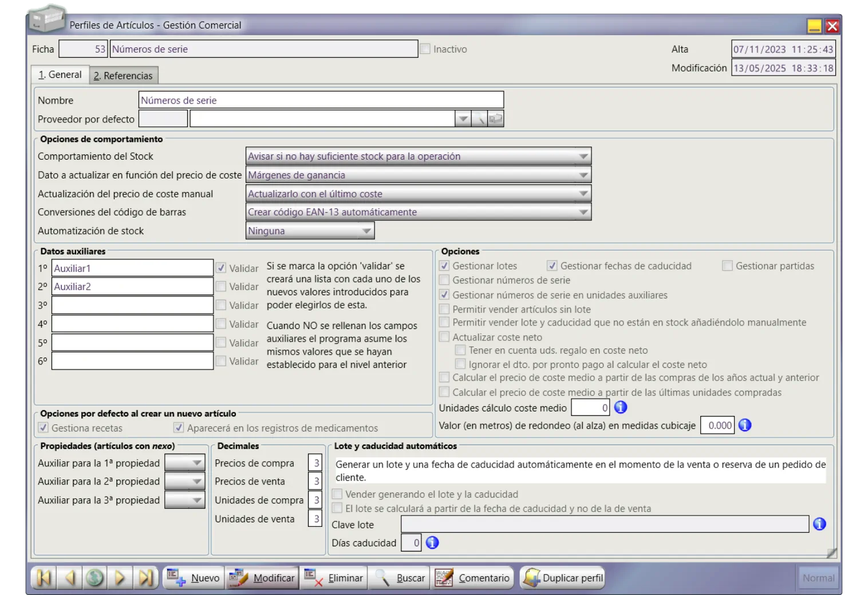
Task: Open info for Unidades cálculo coste medio
Action: point(621,407)
